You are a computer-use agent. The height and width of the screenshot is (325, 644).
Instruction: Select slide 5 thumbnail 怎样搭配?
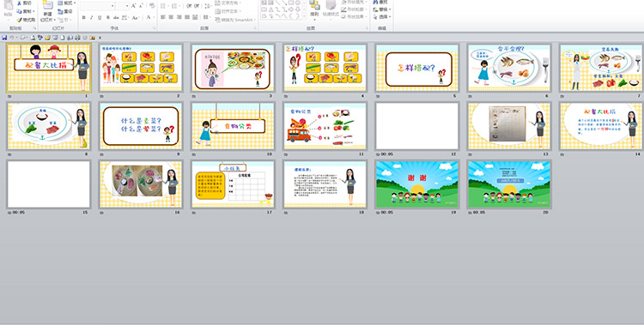click(416, 68)
